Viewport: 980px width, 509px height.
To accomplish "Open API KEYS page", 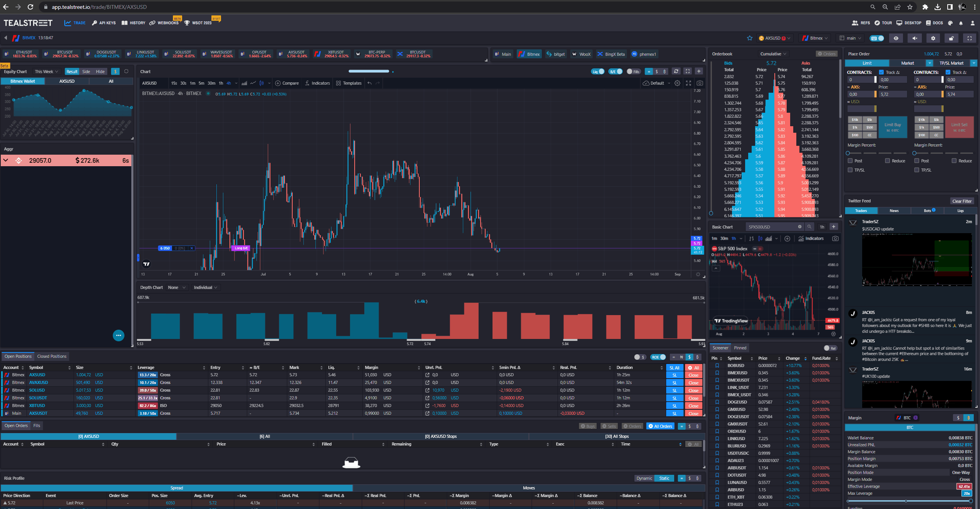I will pos(104,23).
